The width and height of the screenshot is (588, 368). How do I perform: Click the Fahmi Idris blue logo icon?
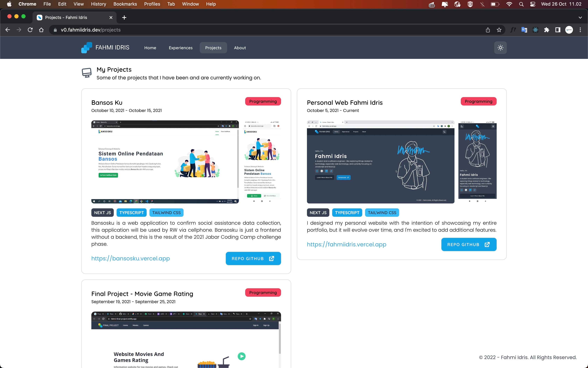86,48
